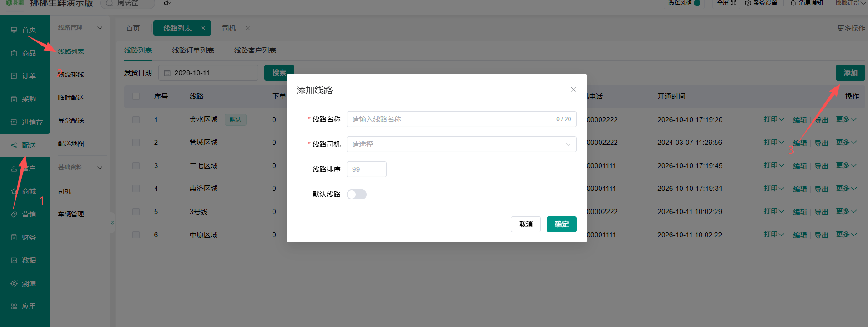The height and width of the screenshot is (327, 868).
Task: Click 编辑 for 中原区域 row
Action: point(800,235)
